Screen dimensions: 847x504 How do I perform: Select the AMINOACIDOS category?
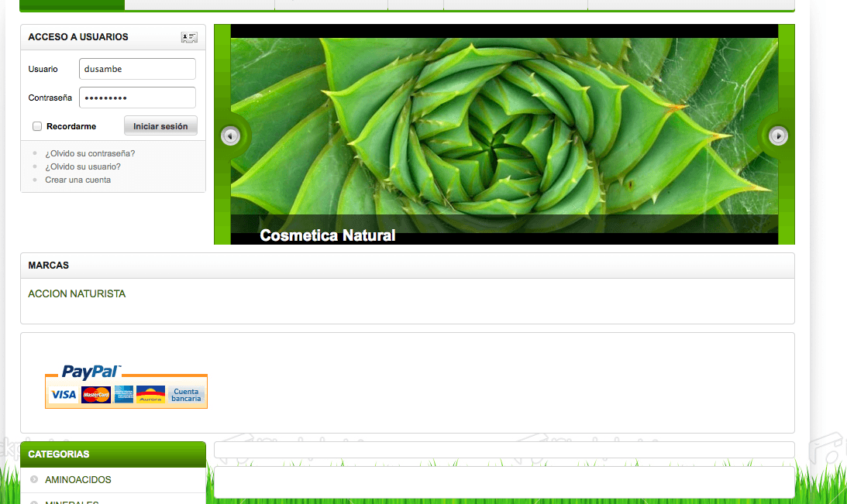(x=77, y=480)
